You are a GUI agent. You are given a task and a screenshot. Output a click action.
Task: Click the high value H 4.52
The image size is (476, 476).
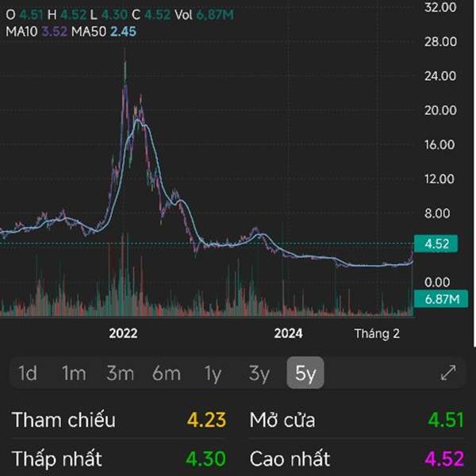67,14
